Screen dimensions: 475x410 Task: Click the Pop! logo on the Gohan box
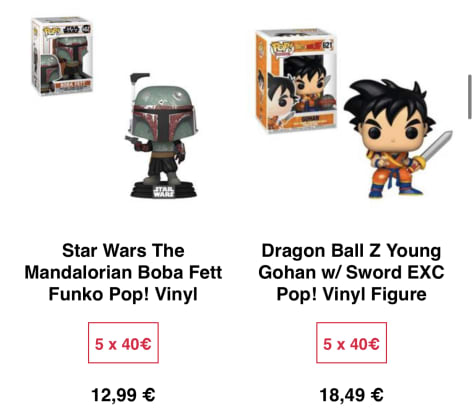pos(282,49)
